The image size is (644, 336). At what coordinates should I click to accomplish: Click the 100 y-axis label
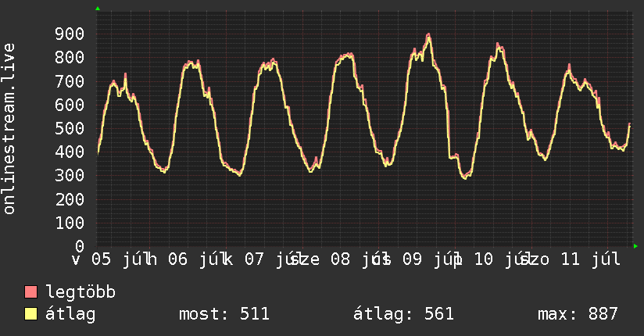point(70,223)
